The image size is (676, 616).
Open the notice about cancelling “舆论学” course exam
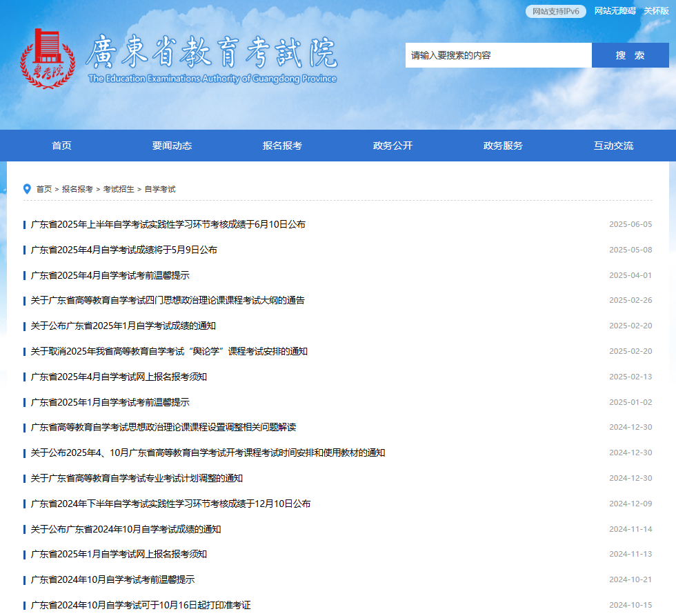pyautogui.click(x=169, y=351)
